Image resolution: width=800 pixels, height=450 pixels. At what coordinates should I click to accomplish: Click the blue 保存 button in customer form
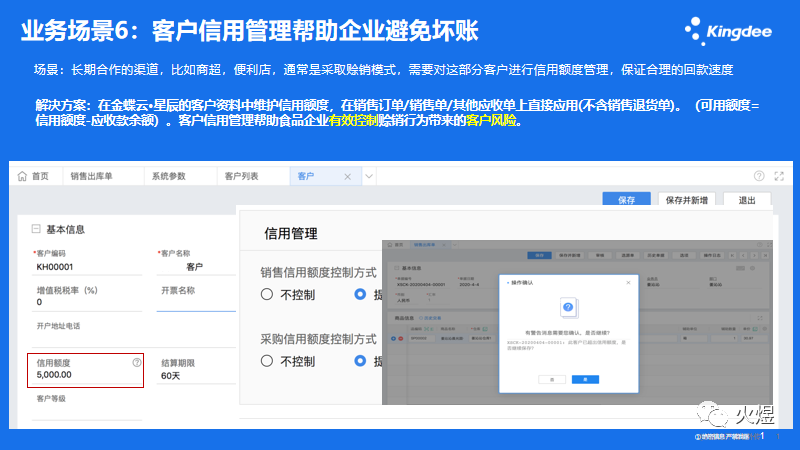[x=627, y=199]
